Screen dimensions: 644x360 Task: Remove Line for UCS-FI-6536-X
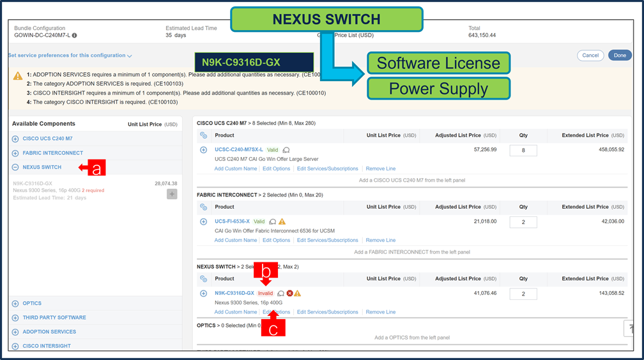[381, 241]
